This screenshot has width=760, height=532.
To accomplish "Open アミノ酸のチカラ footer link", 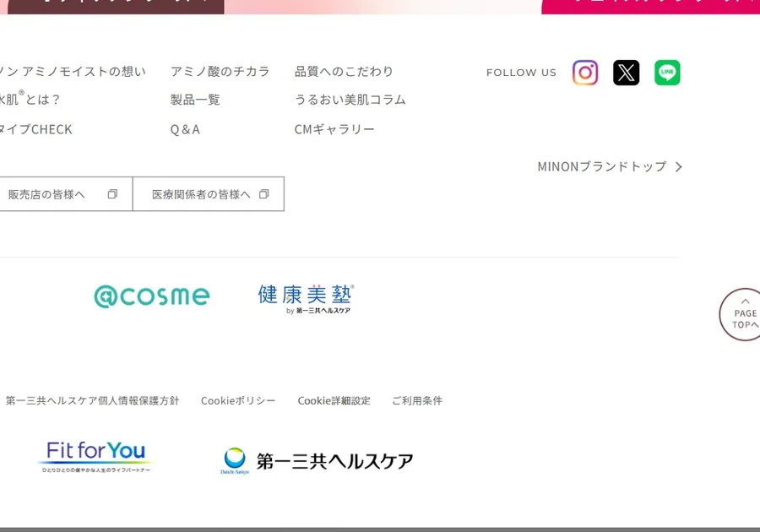I will (220, 72).
